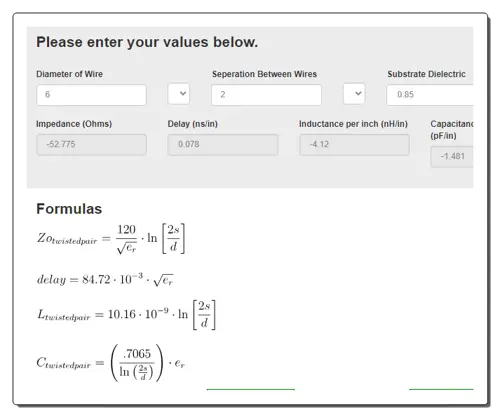The height and width of the screenshot is (417, 500).
Task: Click the Inductance per inch (nH/in) label
Action: click(353, 124)
